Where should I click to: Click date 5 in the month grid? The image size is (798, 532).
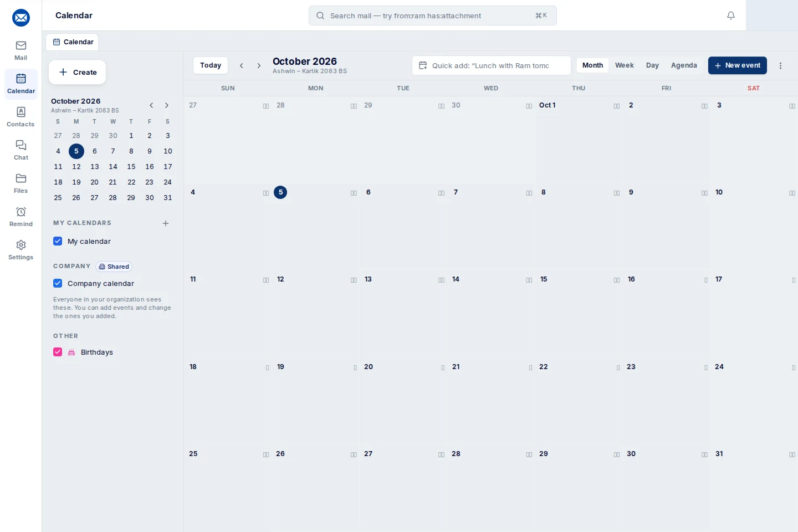tap(280, 192)
